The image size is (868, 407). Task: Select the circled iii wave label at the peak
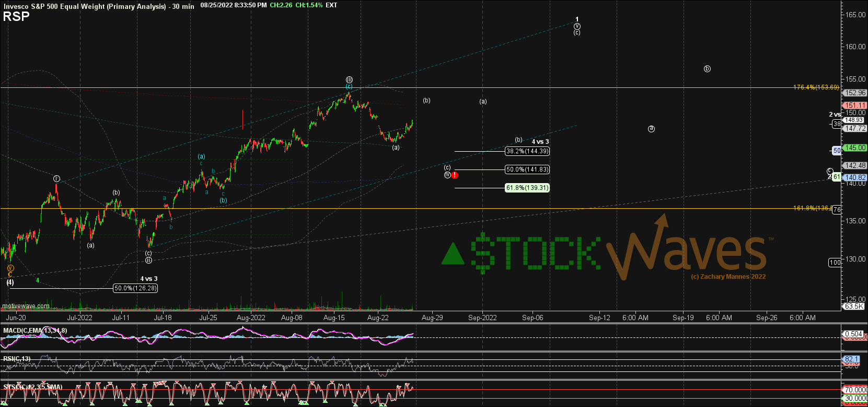point(349,80)
